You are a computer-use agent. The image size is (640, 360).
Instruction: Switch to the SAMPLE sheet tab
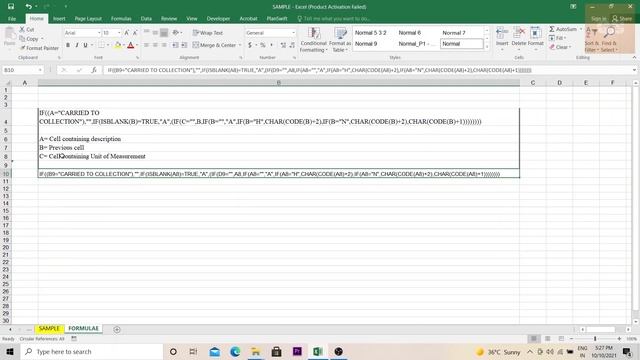coord(49,329)
